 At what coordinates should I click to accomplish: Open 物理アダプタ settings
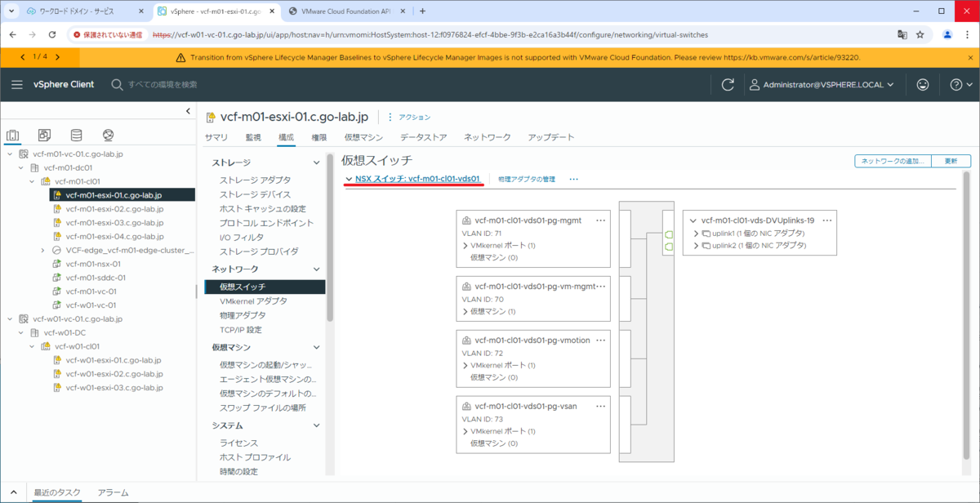point(243,315)
